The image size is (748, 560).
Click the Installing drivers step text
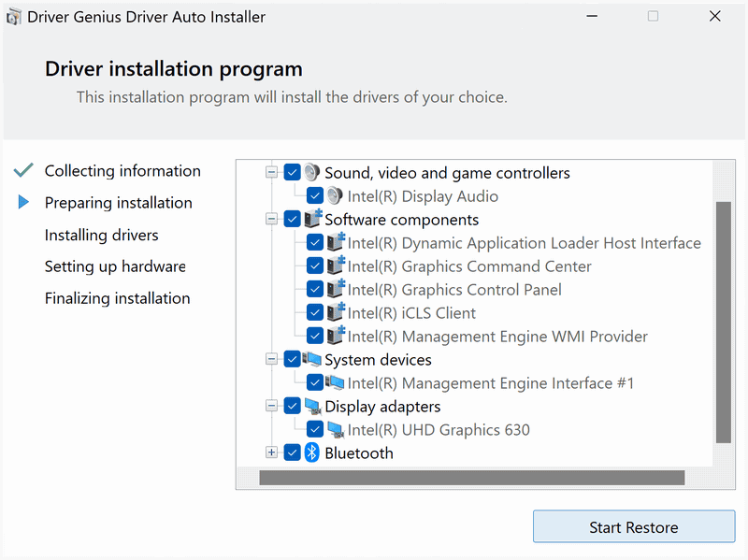coord(102,236)
